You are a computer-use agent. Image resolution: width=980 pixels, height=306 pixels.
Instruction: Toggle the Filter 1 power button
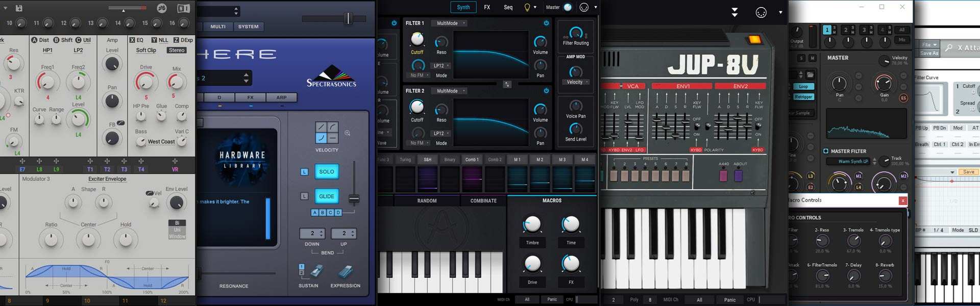pos(546,23)
